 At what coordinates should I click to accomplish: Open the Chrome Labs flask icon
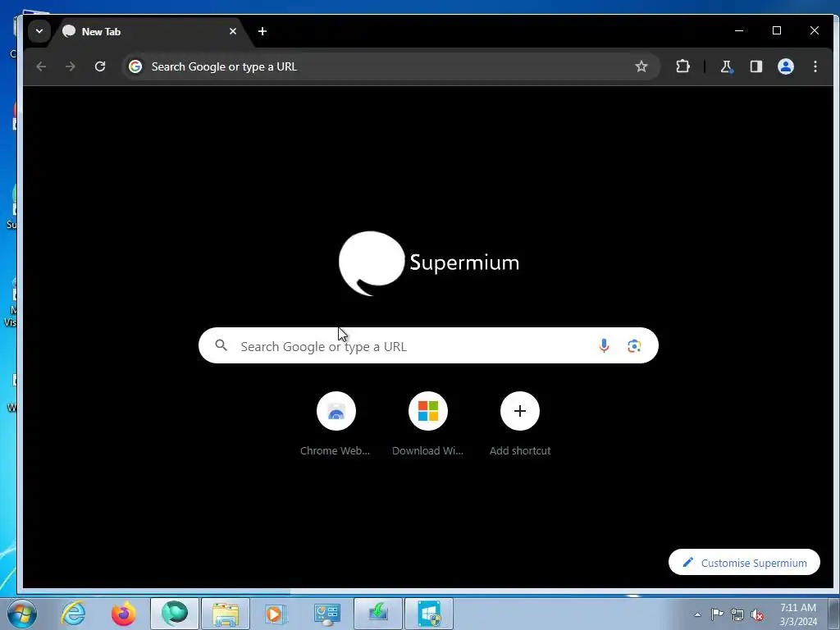727,66
